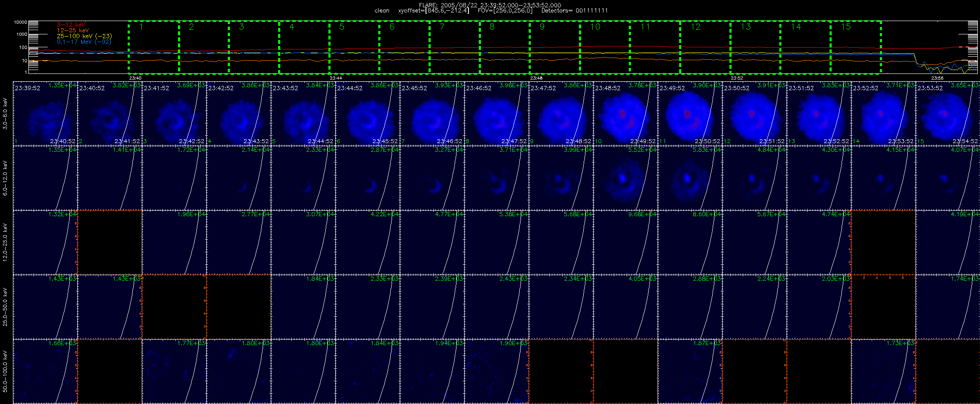
Task: Open the 6-12 keV image labeled 4.84E+04
Action: 754,178
